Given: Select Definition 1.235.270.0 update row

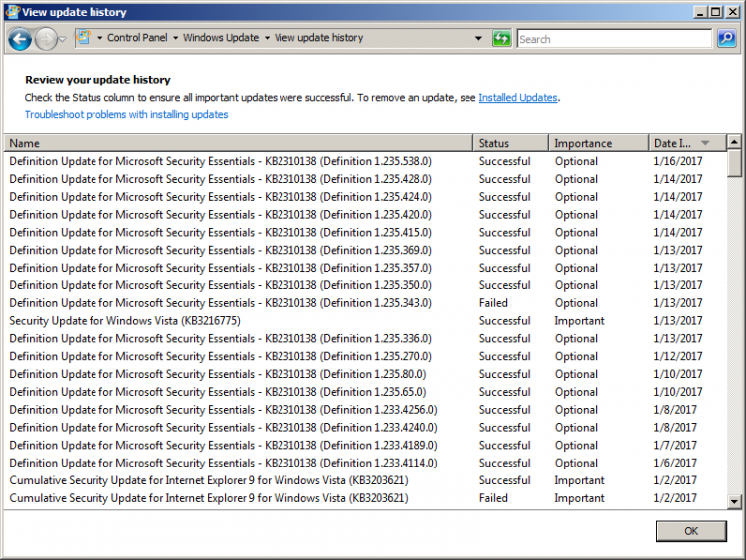Looking at the screenshot, I should [x=365, y=356].
